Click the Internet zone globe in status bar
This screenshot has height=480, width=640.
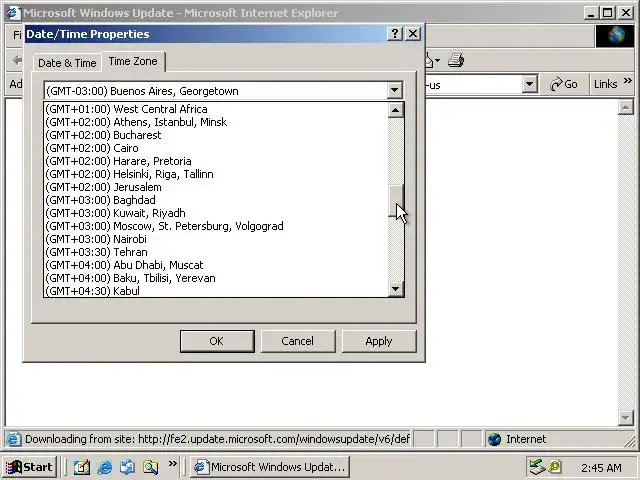coord(494,439)
